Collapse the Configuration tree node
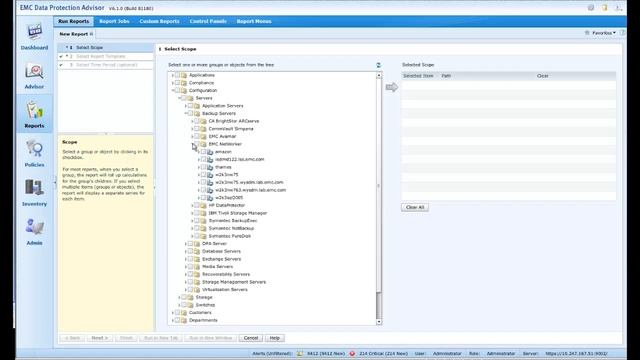The image size is (640, 360). click(x=173, y=91)
